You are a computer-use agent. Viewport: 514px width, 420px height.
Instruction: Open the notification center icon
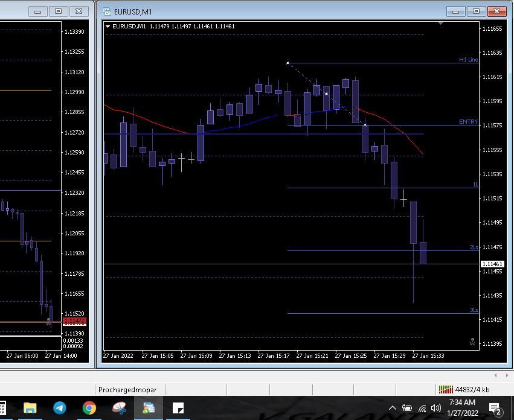pyautogui.click(x=495, y=409)
